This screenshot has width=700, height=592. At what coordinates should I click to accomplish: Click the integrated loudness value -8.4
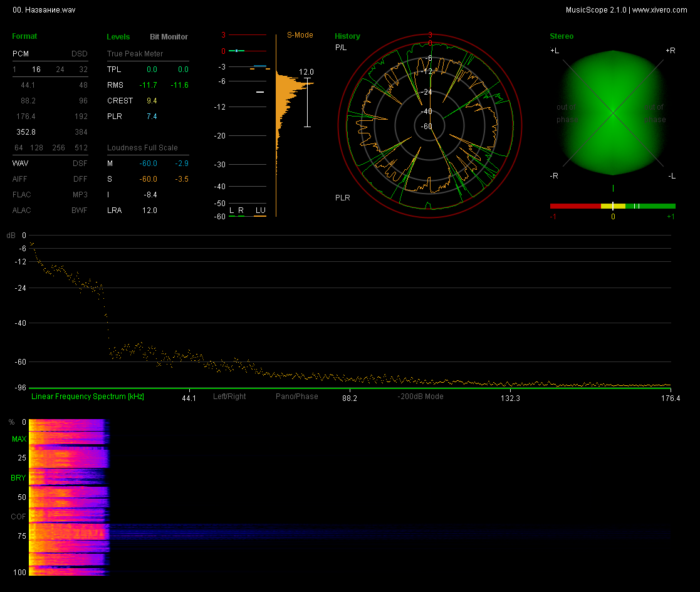point(150,195)
